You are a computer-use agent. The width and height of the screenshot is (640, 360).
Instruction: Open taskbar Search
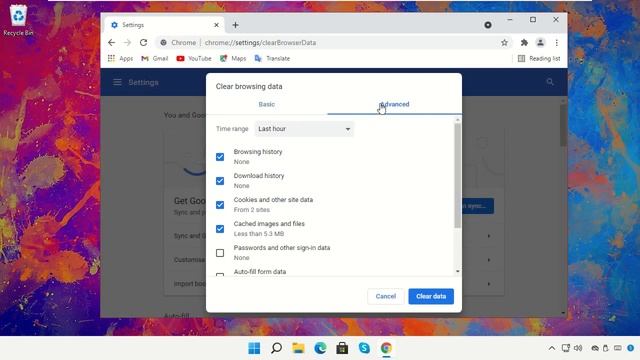point(276,348)
